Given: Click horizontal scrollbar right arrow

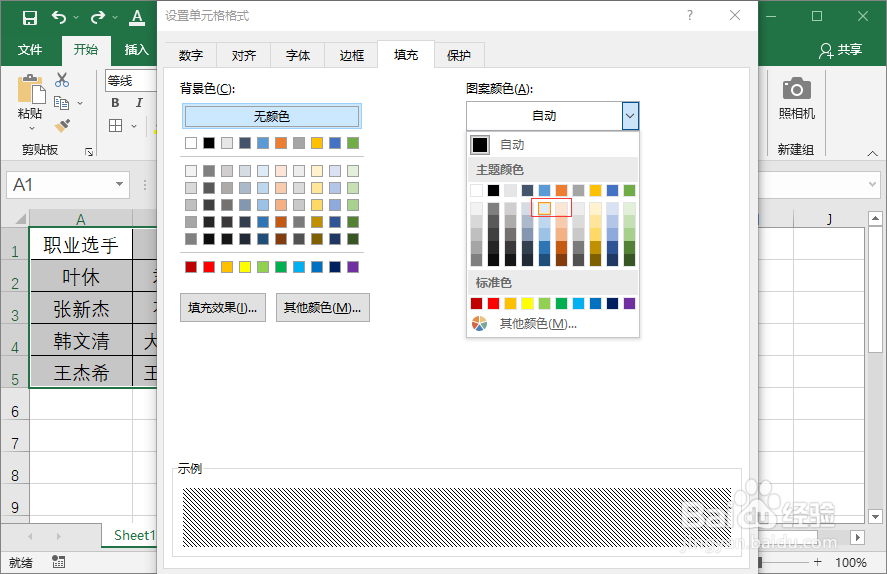Looking at the screenshot, I should (858, 537).
